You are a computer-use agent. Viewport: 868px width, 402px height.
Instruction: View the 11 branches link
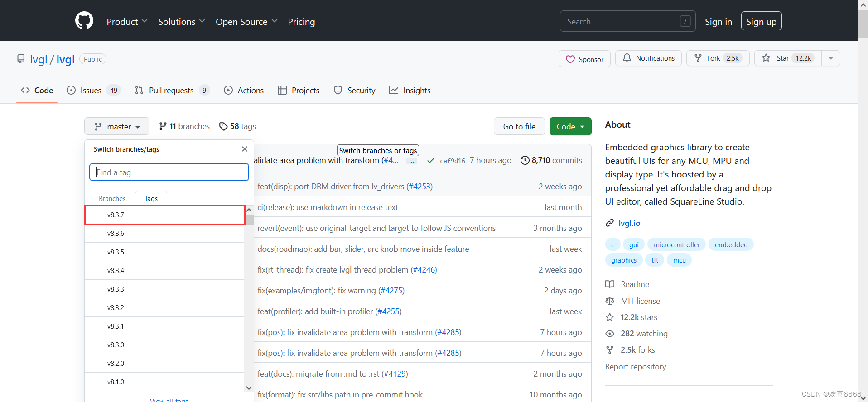pyautogui.click(x=184, y=126)
